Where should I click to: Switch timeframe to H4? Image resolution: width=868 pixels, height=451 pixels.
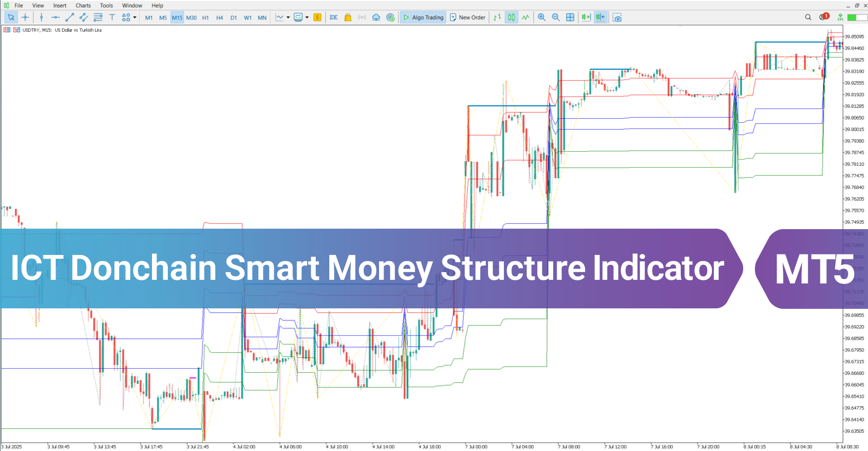[220, 18]
